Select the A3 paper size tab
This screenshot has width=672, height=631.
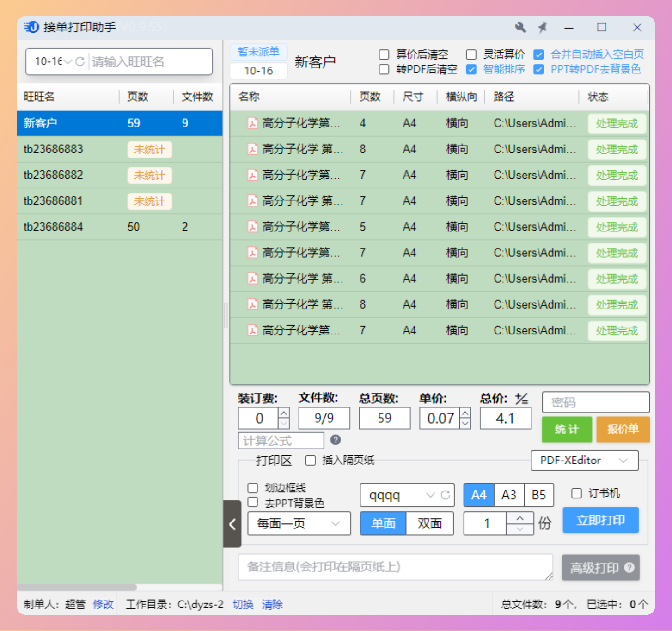[x=509, y=495]
